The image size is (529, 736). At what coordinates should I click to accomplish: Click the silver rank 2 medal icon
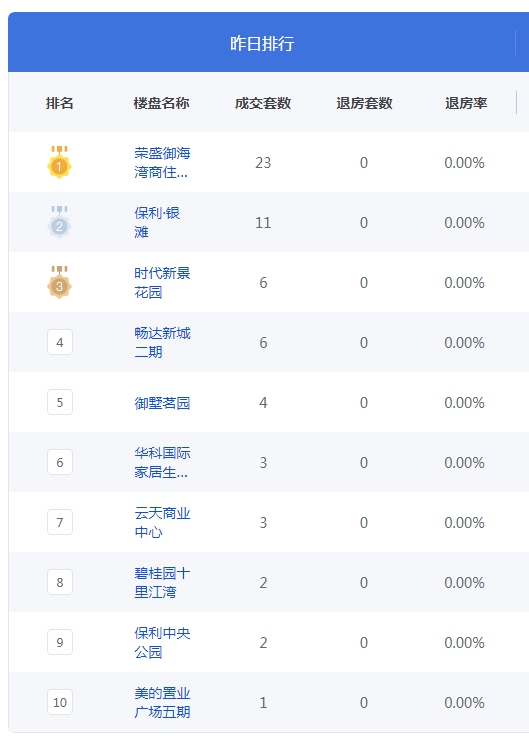(59, 222)
